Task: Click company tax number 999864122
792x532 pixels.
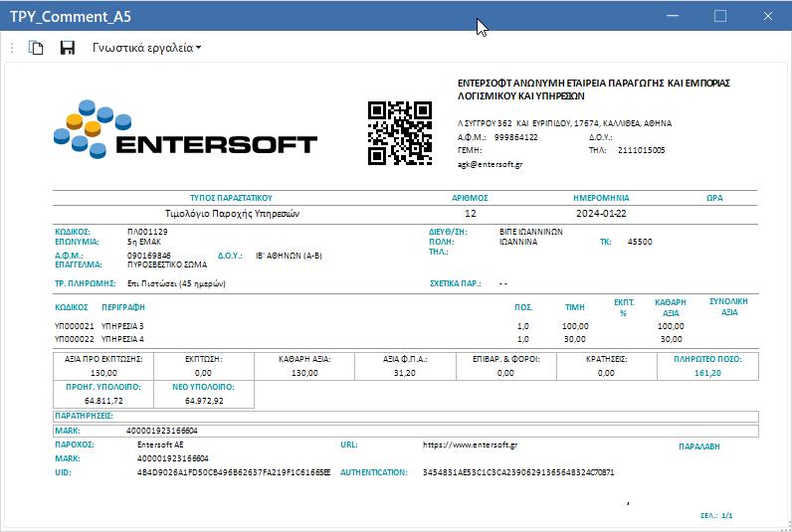Action: [515, 137]
